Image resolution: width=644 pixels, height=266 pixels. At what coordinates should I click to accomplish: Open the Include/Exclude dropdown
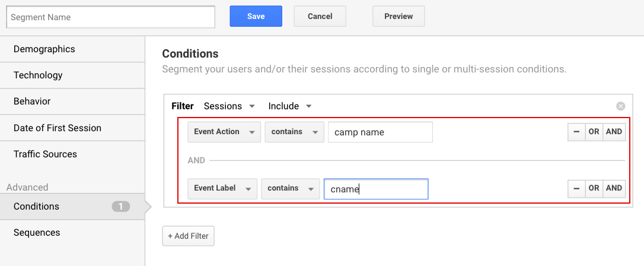pos(290,106)
